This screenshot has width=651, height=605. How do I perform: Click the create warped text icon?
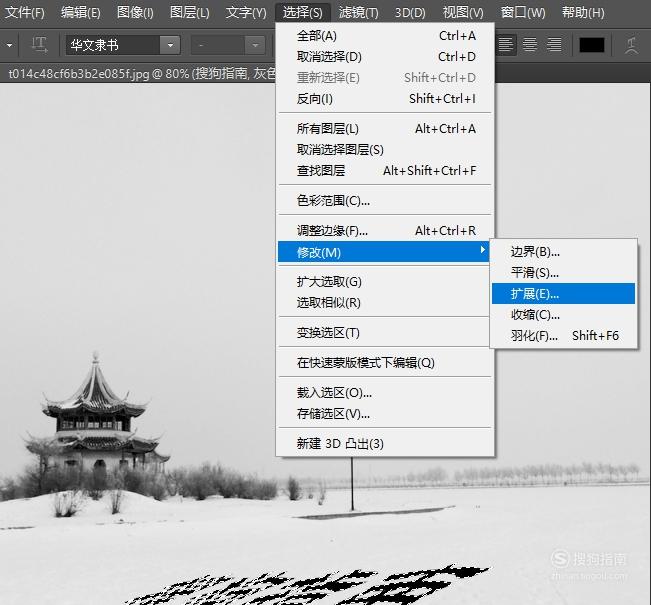tap(631, 45)
